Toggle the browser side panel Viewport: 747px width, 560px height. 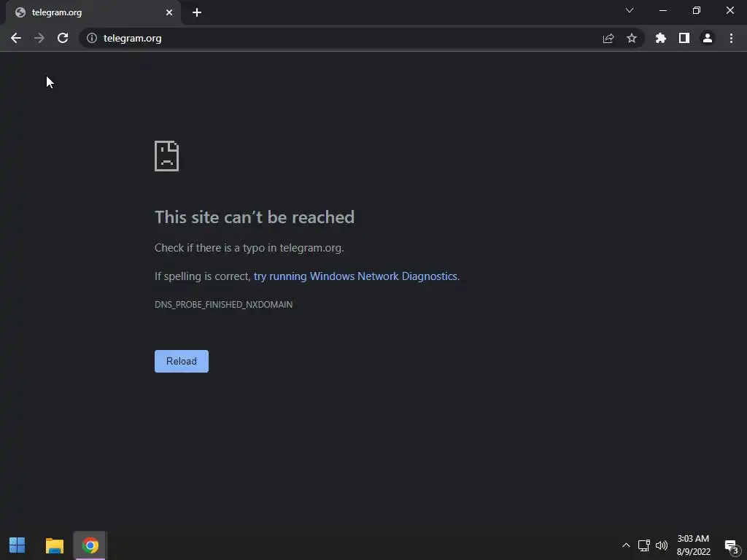tap(684, 38)
